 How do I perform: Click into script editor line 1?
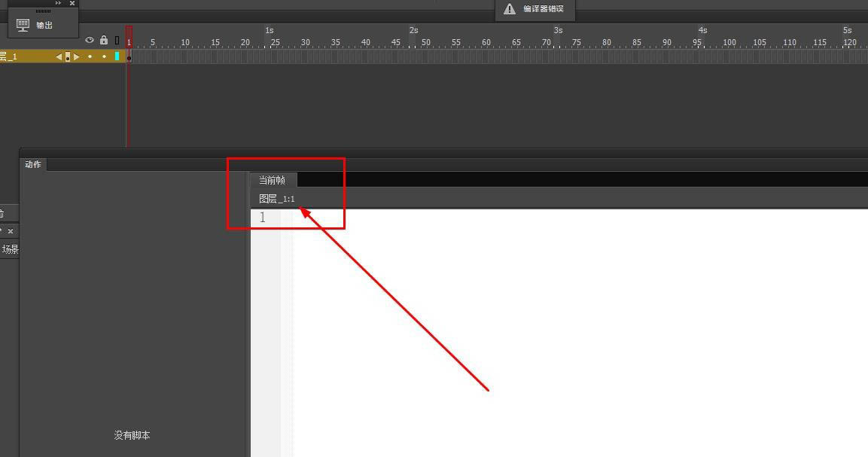point(580,218)
